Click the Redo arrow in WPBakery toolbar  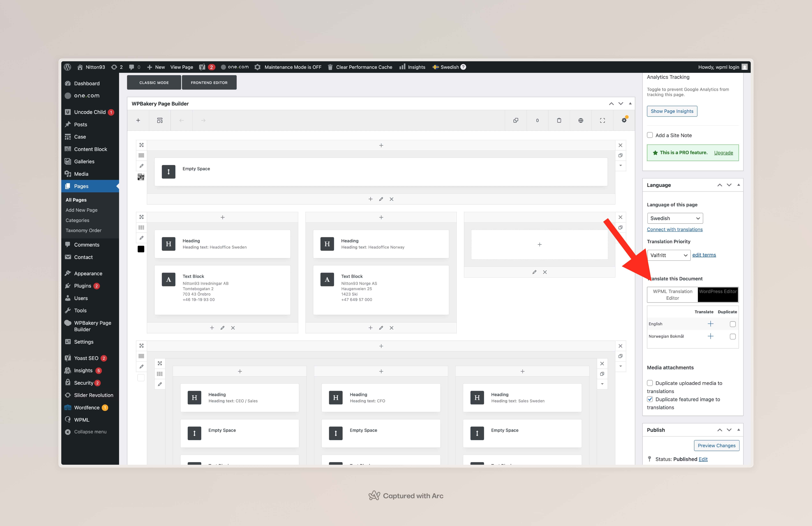203,120
